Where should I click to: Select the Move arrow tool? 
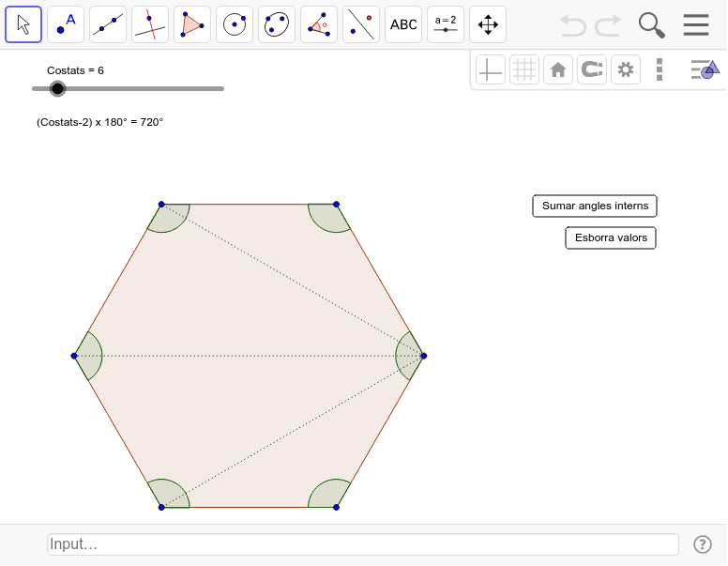pyautogui.click(x=23, y=24)
